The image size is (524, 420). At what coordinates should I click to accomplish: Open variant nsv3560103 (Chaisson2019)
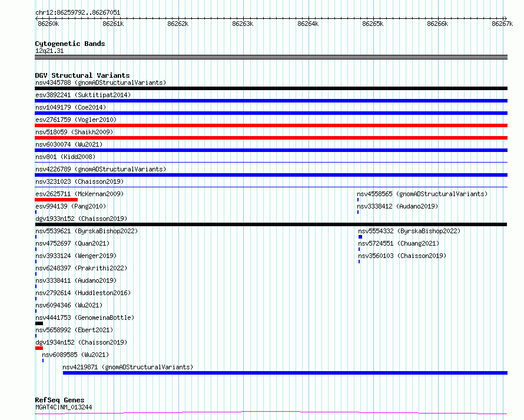click(402, 256)
